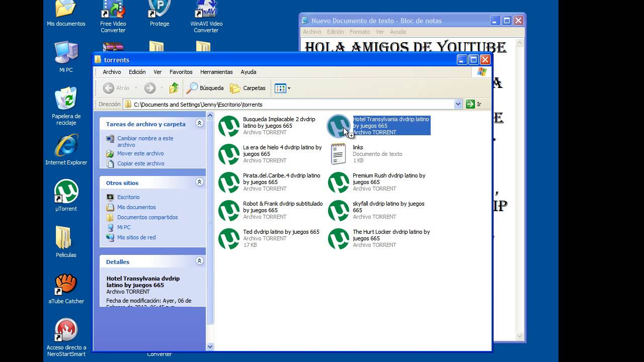The width and height of the screenshot is (644, 362).
Task: Collapse the Detalles panel
Action: (x=199, y=261)
